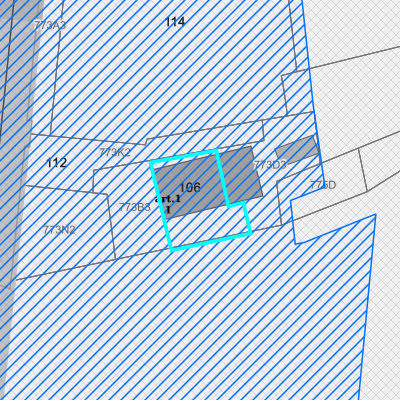400x400 pixels.
Task: Select house number 106 label
Action: (x=190, y=188)
